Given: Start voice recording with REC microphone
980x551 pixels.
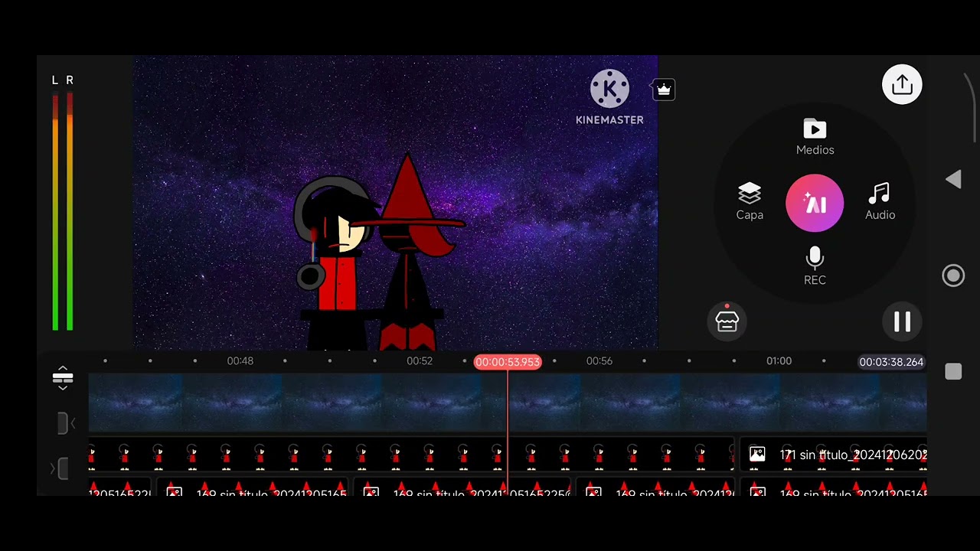Looking at the screenshot, I should pyautogui.click(x=815, y=266).
